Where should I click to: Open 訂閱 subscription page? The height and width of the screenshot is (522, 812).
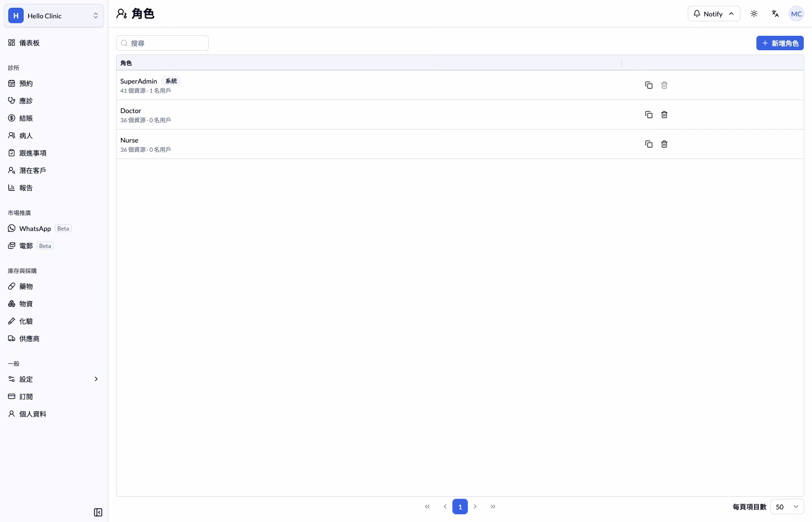click(x=54, y=396)
